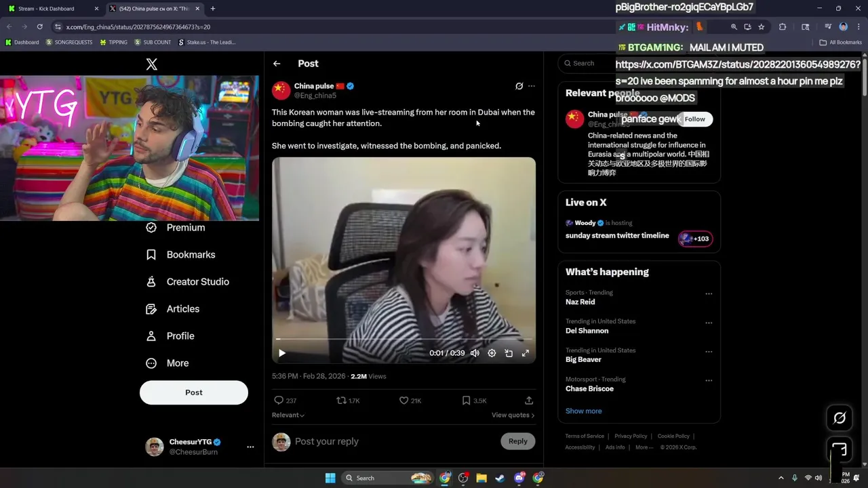Screen dimensions: 868x488
Task: Click Show more under What's happening
Action: click(583, 411)
